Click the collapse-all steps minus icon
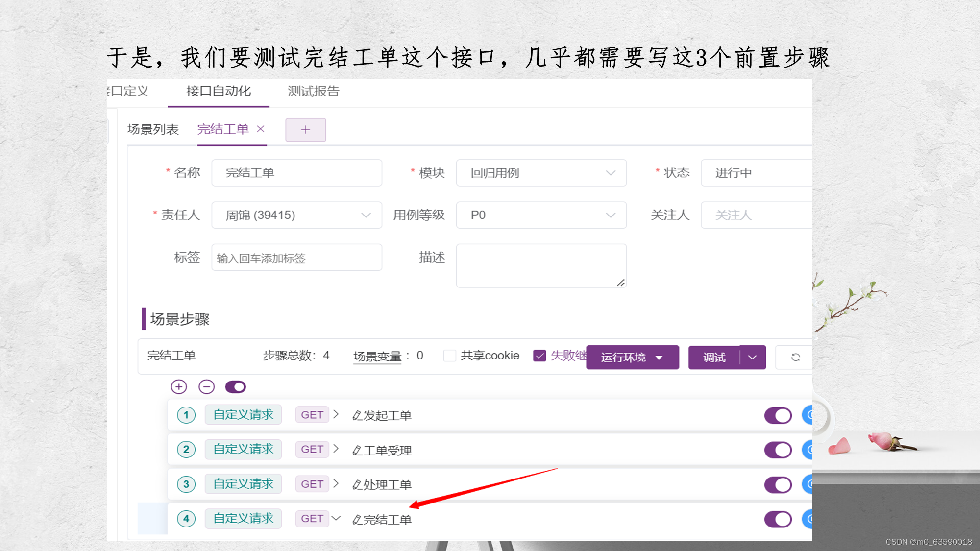The height and width of the screenshot is (551, 980). pos(207,387)
